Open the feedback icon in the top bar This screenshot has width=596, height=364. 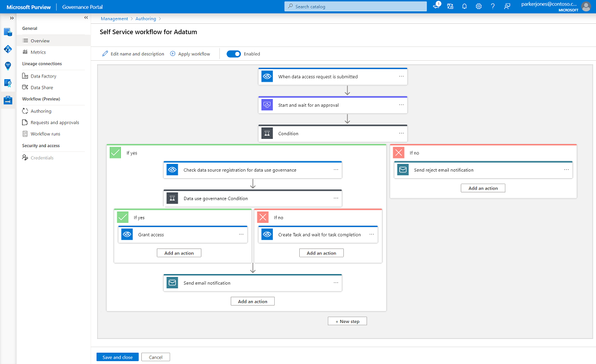pyautogui.click(x=508, y=6)
